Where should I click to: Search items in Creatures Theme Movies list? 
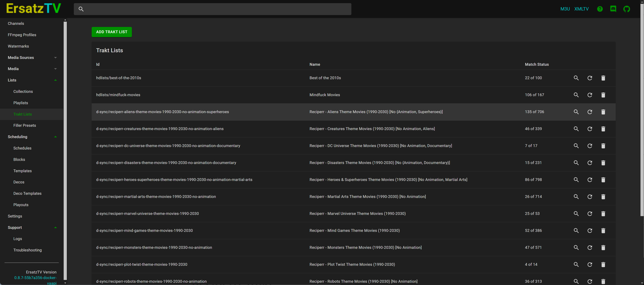[576, 129]
